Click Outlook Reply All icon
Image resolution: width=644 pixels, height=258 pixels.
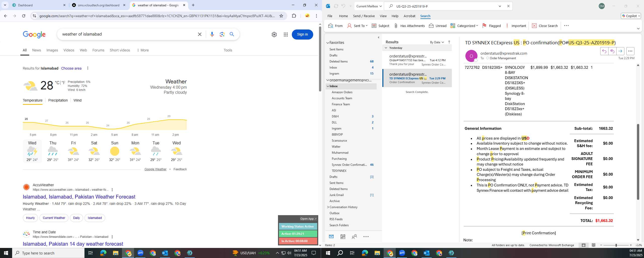coord(612,51)
